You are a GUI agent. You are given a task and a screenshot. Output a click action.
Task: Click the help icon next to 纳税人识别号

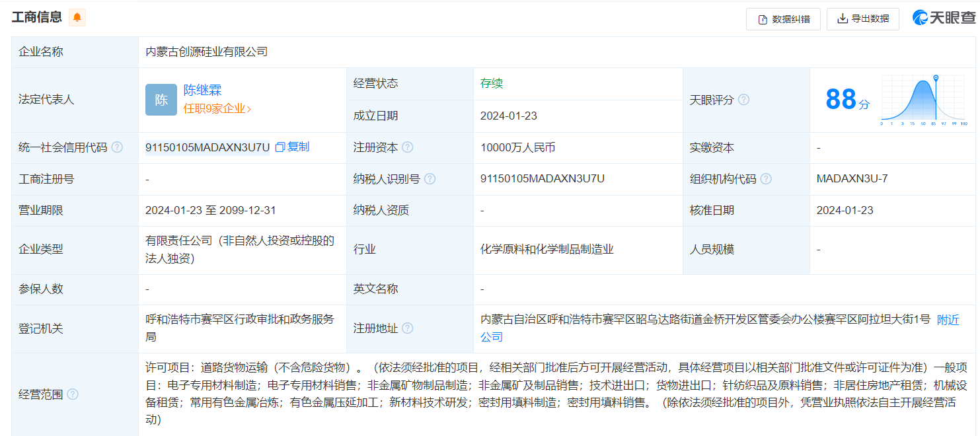(430, 179)
